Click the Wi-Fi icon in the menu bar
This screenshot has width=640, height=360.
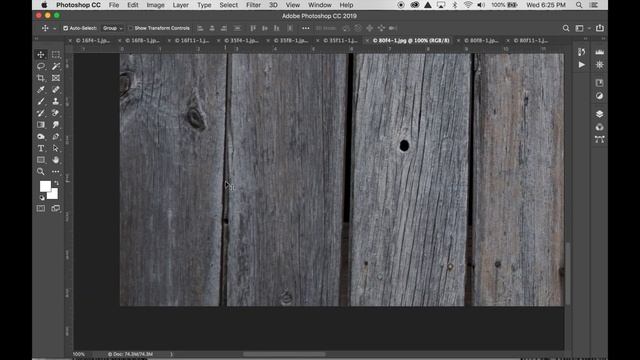(x=468, y=5)
